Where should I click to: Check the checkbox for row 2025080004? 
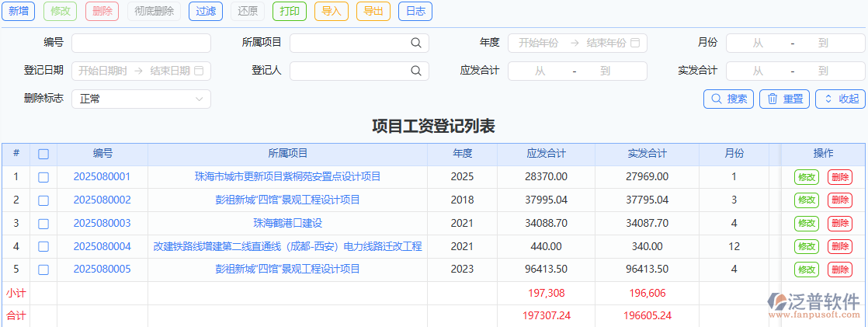click(x=43, y=247)
